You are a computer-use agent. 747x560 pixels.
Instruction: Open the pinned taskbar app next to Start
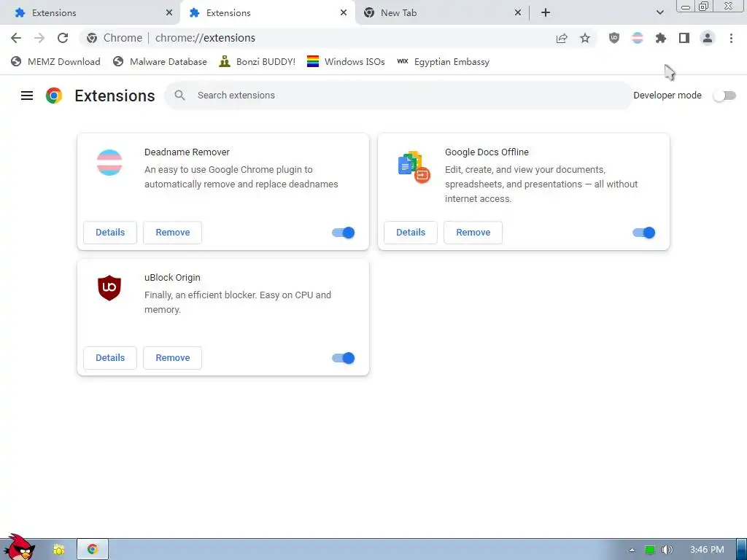point(58,550)
